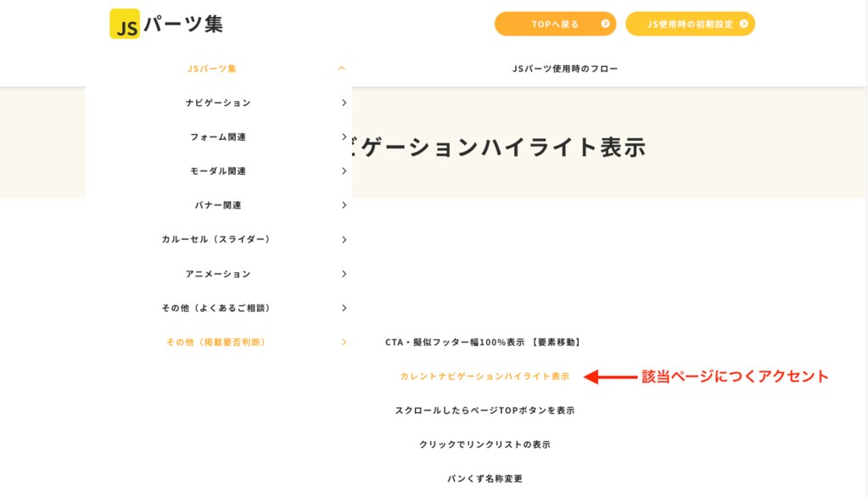Open CTA・擬似フッター幅100%表示 link
The width and height of the screenshot is (868, 497).
(x=483, y=342)
